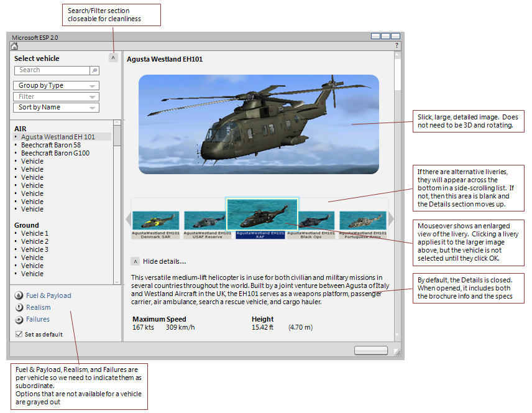Click the blank button at bottom right
The image size is (532, 413).
[x=371, y=350]
